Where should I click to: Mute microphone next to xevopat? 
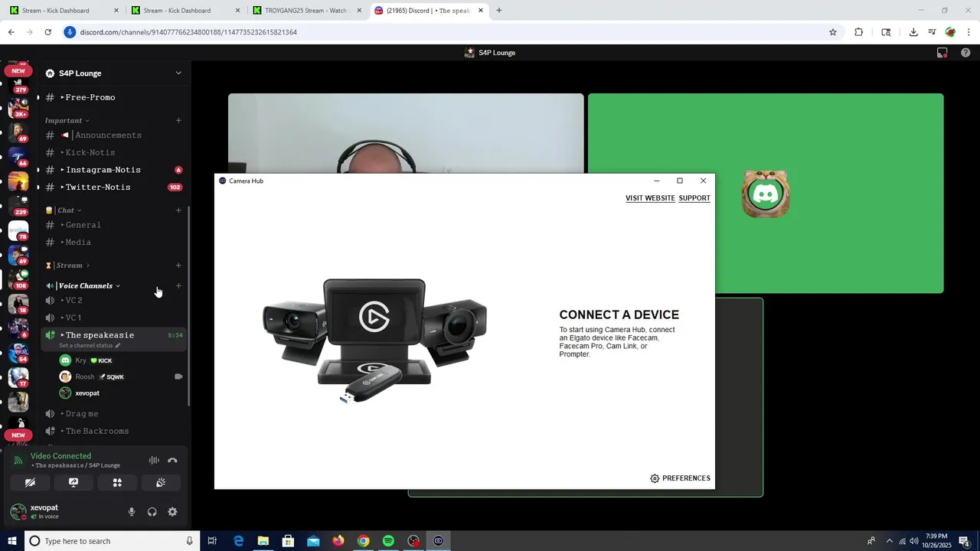click(x=132, y=512)
